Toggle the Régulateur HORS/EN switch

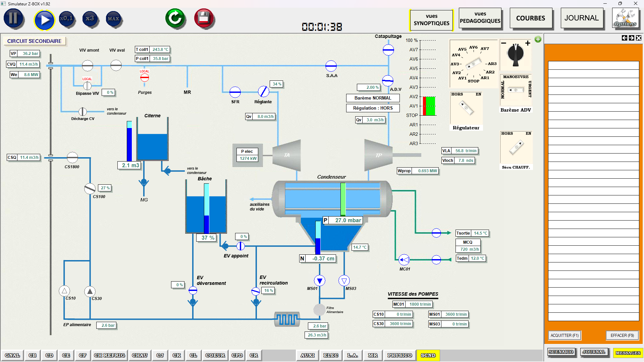[x=466, y=108]
